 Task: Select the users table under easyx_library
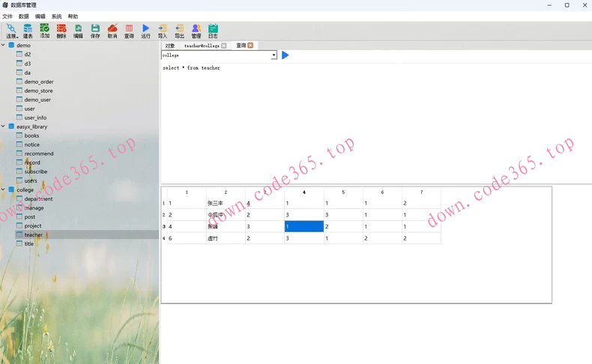point(31,181)
